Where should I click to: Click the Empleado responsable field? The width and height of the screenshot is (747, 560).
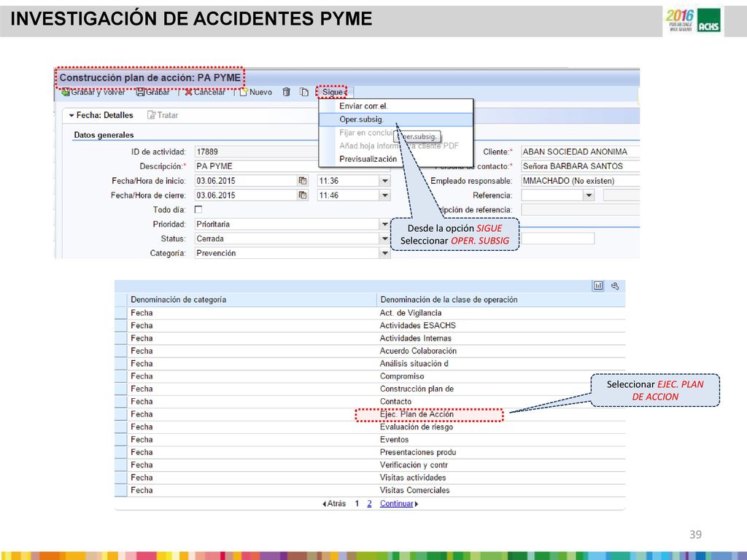point(580,181)
